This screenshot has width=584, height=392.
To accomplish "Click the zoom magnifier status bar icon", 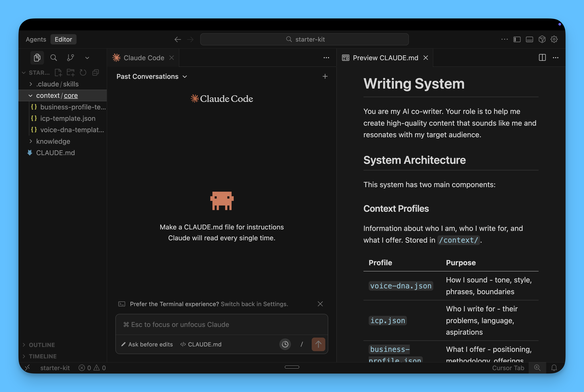I will pyautogui.click(x=537, y=368).
